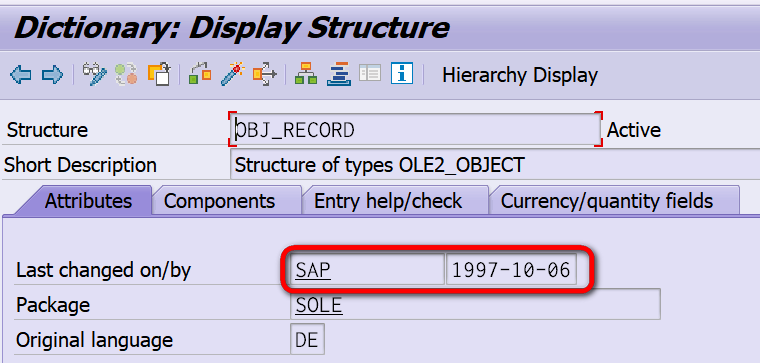Click the 'Last changed on/by' label
Screen dimensions: 760x363
104,270
